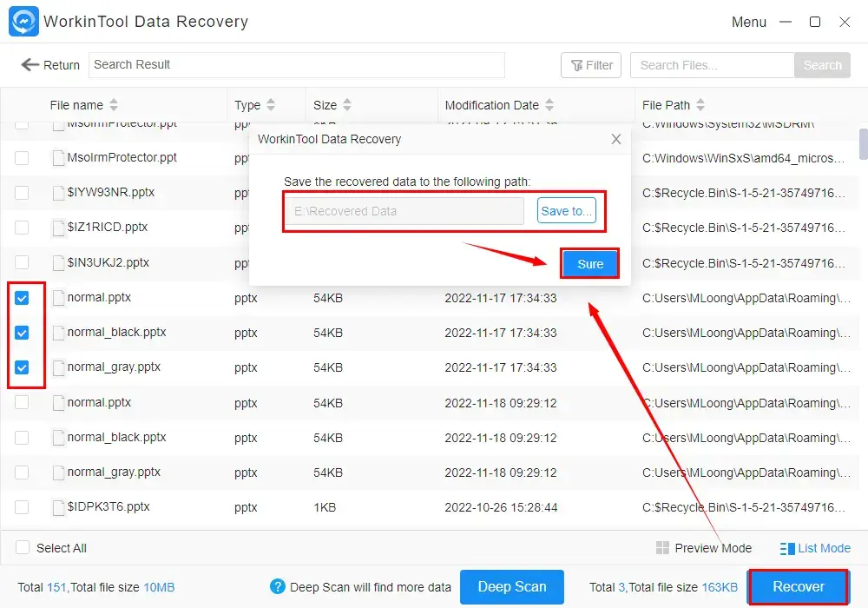Click date 2022-10-26 15:28:44

501,507
